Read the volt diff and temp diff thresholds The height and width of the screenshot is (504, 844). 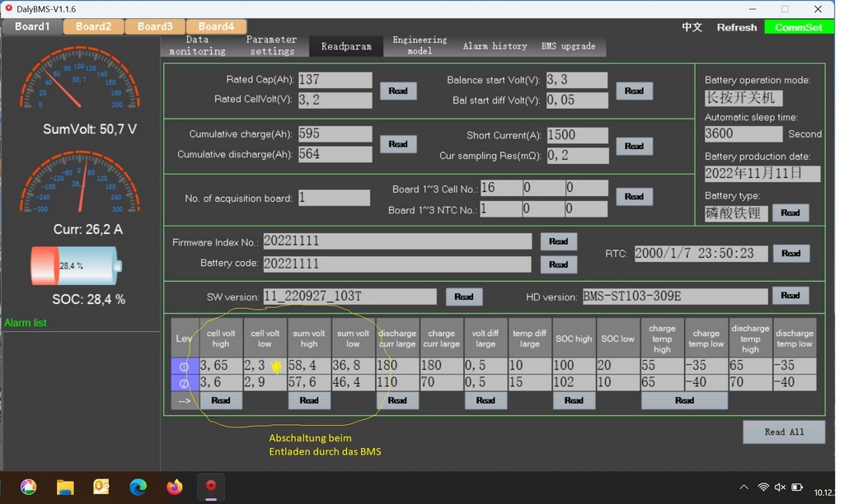click(485, 401)
